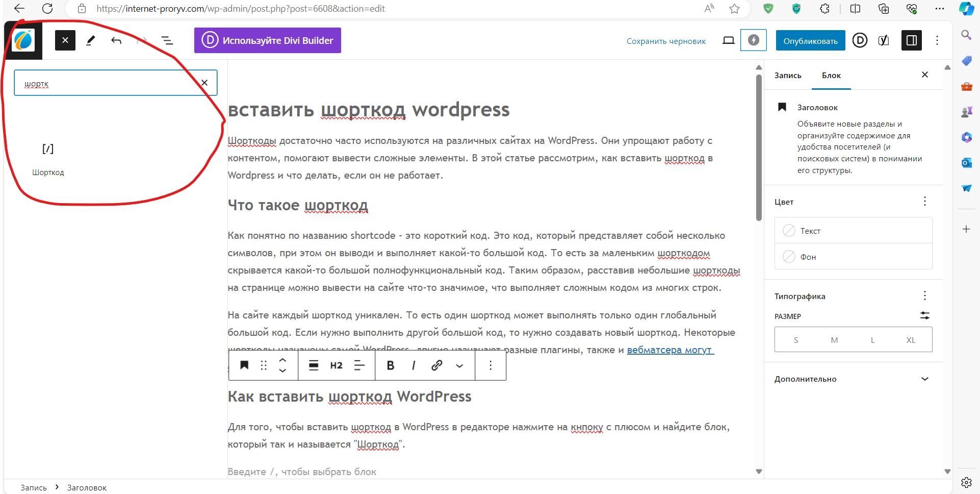Click the editor vertical scrollbar
Screen dimensions: 980x494
click(759, 148)
